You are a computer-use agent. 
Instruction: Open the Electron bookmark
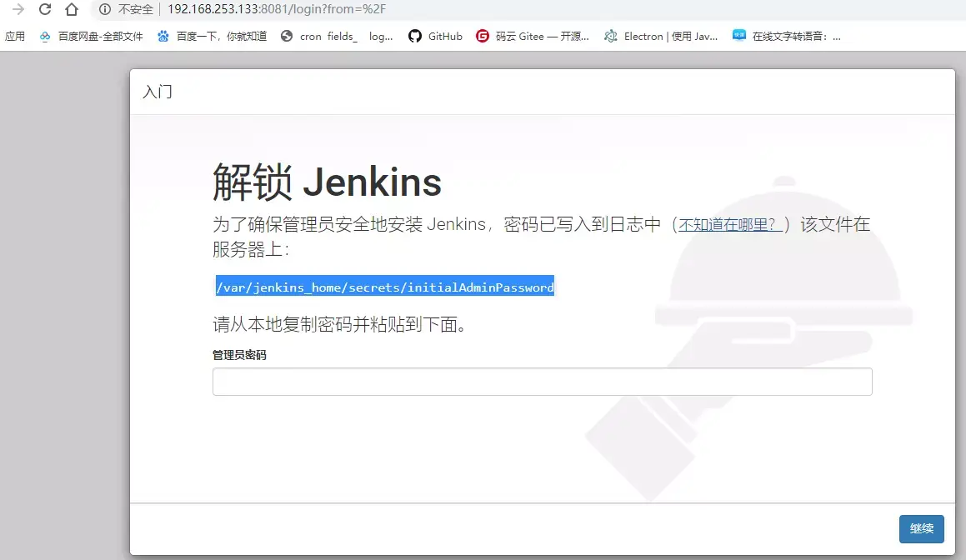(x=660, y=37)
